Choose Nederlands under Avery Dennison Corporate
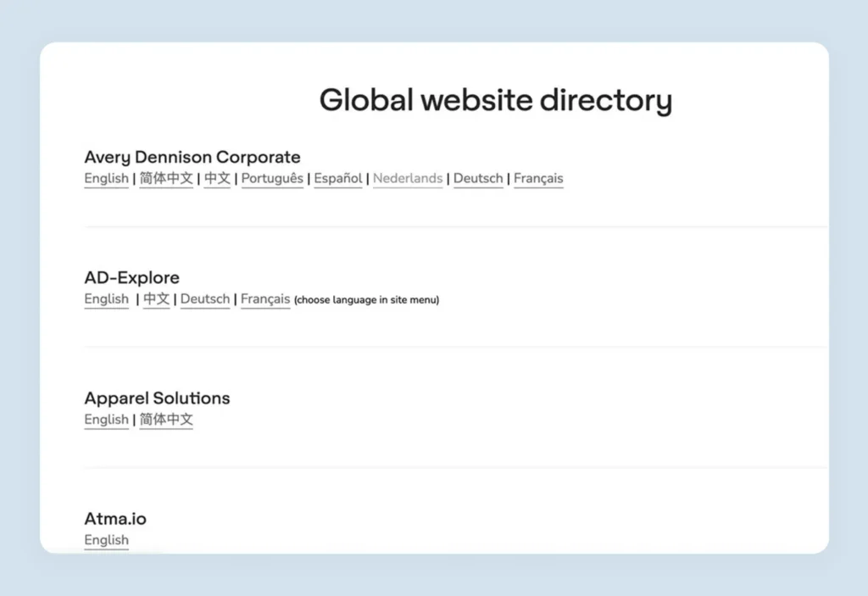Image resolution: width=868 pixels, height=596 pixels. click(x=408, y=178)
